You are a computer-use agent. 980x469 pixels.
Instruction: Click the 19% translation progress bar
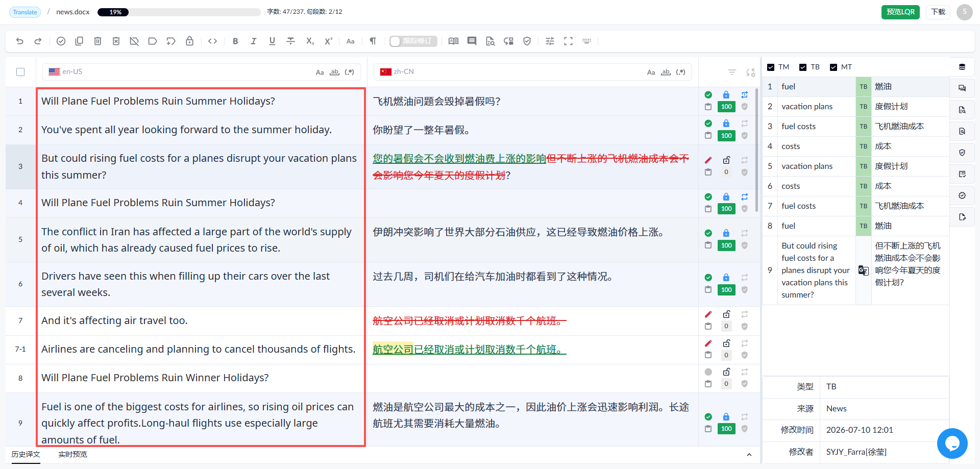(x=179, y=12)
